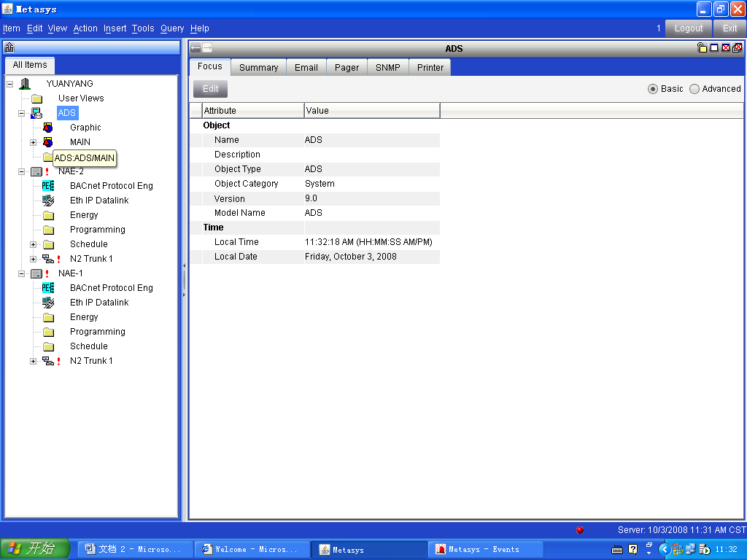Expand the MAIN node under ADS
Viewport: 747px width, 560px height.
[33, 142]
